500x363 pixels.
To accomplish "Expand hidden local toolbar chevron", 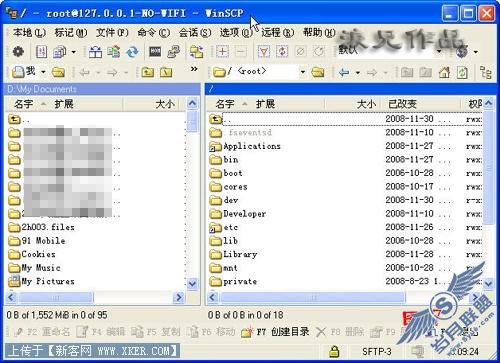I will click(194, 69).
